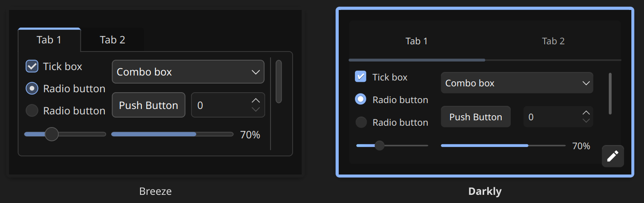This screenshot has height=203, width=644.
Task: Toggle Tick box in Breeze preview
Action: click(x=32, y=66)
